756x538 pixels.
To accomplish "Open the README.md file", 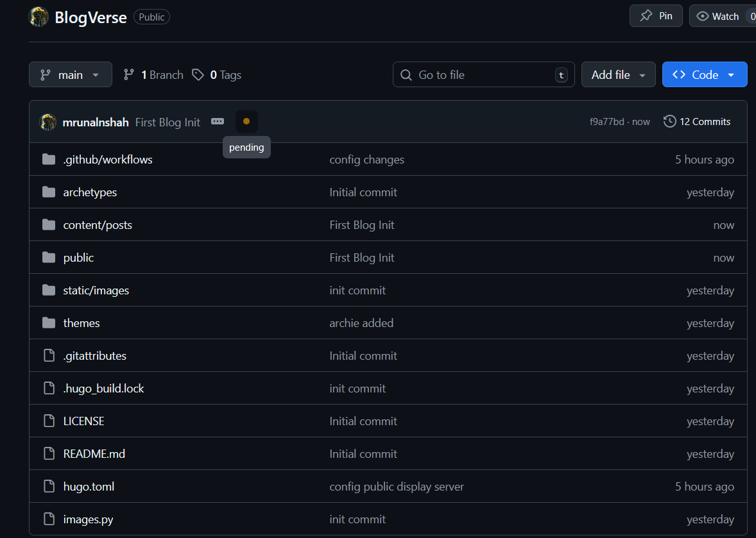I will (x=94, y=453).
